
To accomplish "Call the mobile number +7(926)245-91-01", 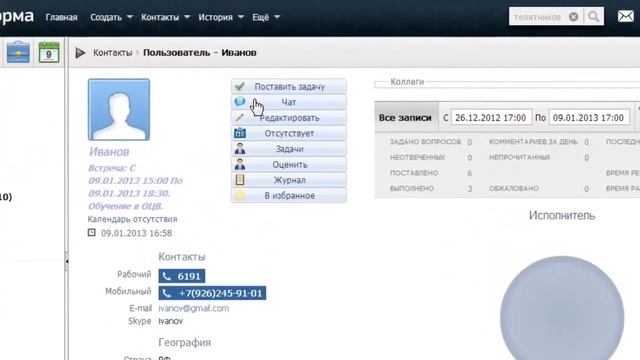I will tap(212, 293).
